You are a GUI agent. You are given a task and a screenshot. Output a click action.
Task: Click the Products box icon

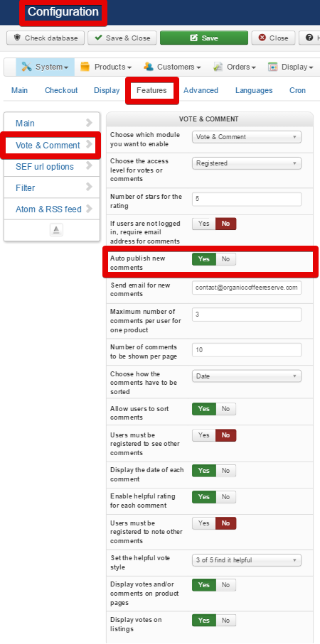(x=85, y=67)
